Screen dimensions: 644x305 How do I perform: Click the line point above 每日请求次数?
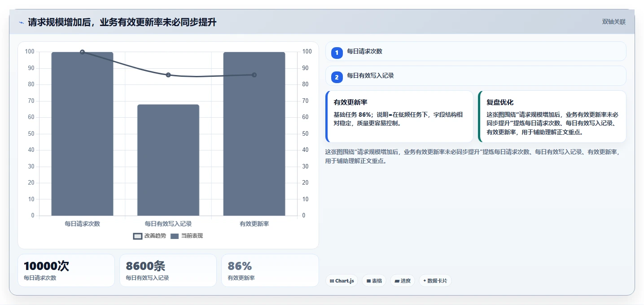82,52
